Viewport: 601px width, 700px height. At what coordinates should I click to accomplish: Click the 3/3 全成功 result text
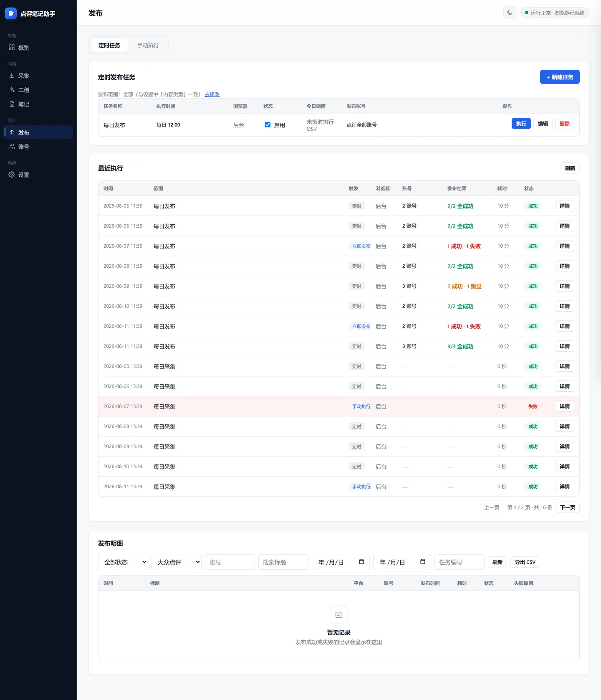click(460, 346)
